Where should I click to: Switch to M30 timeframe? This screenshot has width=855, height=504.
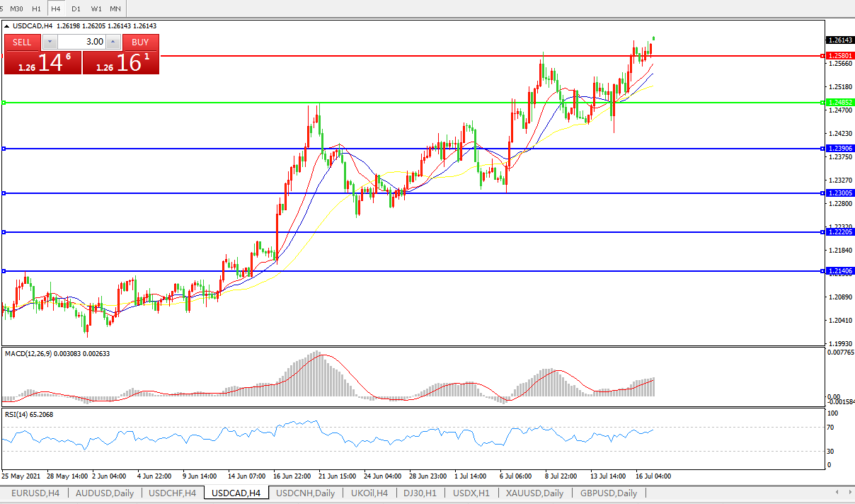pos(17,8)
